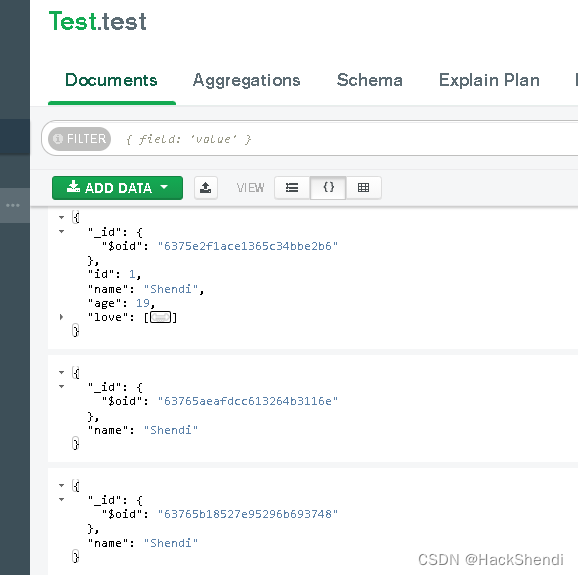578x575 pixels.
Task: Expand the "love" array field
Action: 62,317
